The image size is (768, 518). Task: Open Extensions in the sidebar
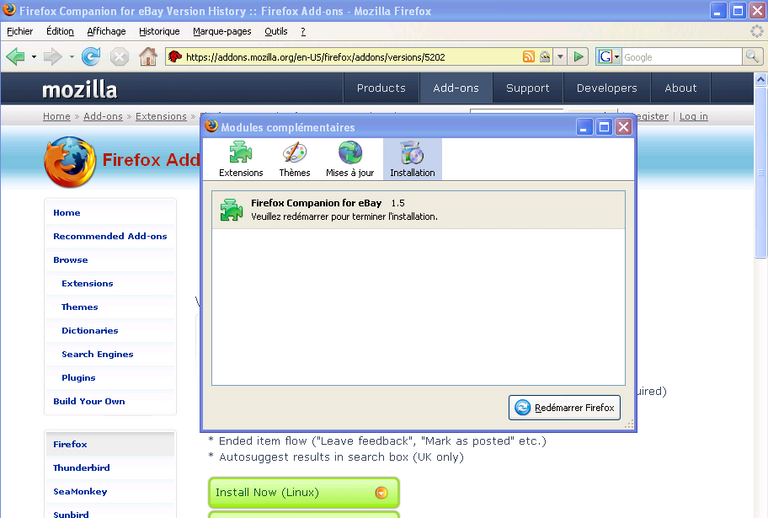(x=87, y=283)
